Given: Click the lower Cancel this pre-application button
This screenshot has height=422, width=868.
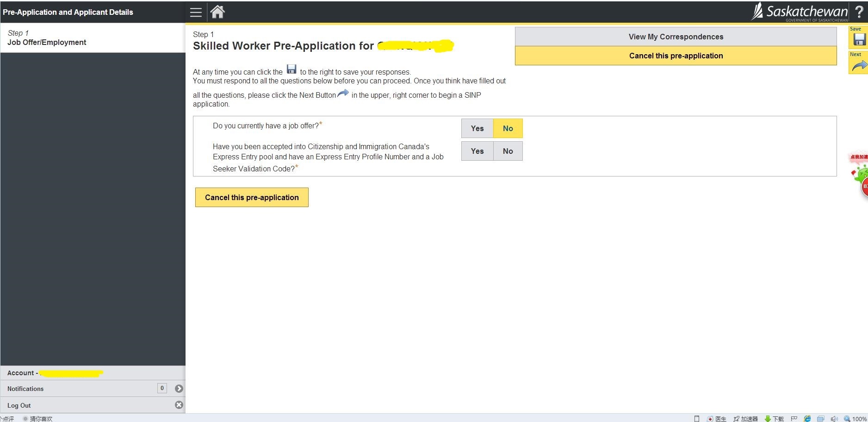Looking at the screenshot, I should tap(252, 197).
